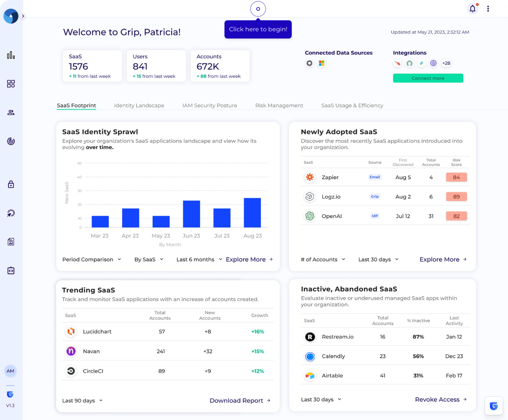Click the Download Report link
Screen dimensions: 508x420
click(240, 401)
